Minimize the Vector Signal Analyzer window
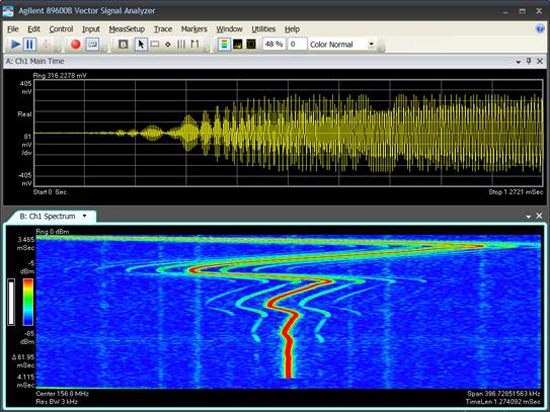The height and width of the screenshot is (412, 550). (x=505, y=12)
